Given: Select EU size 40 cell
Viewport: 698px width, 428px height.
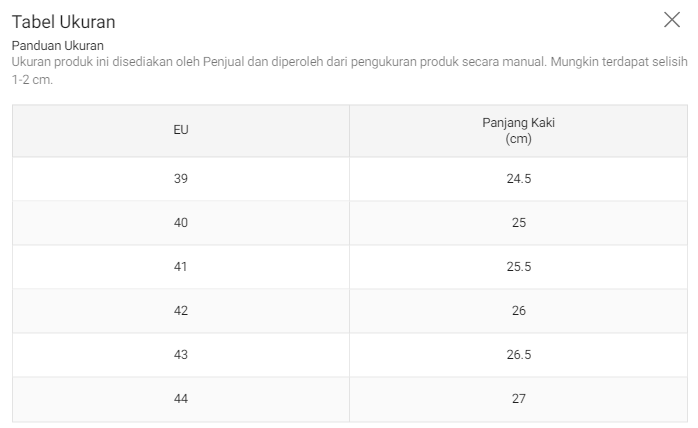Looking at the screenshot, I should (x=181, y=223).
